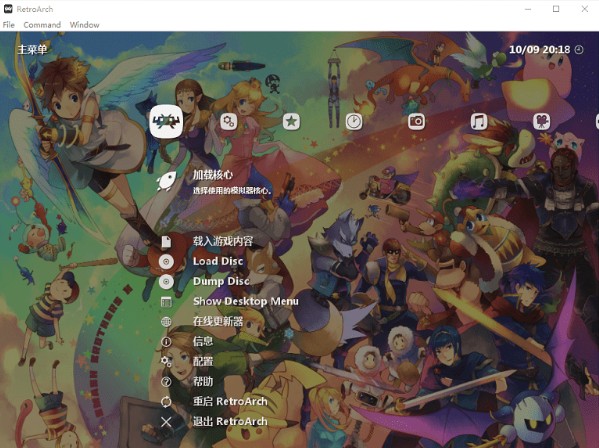Viewport: 599px width, 448px height.
Task: Click the question mark icon beside 帮助
Action: (x=166, y=382)
